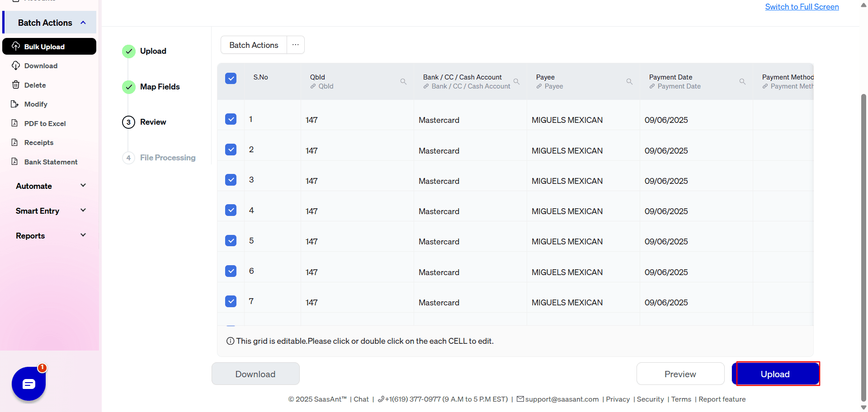Image resolution: width=868 pixels, height=412 pixels.
Task: Click the Map Fields step checkmark icon
Action: pos(129,87)
